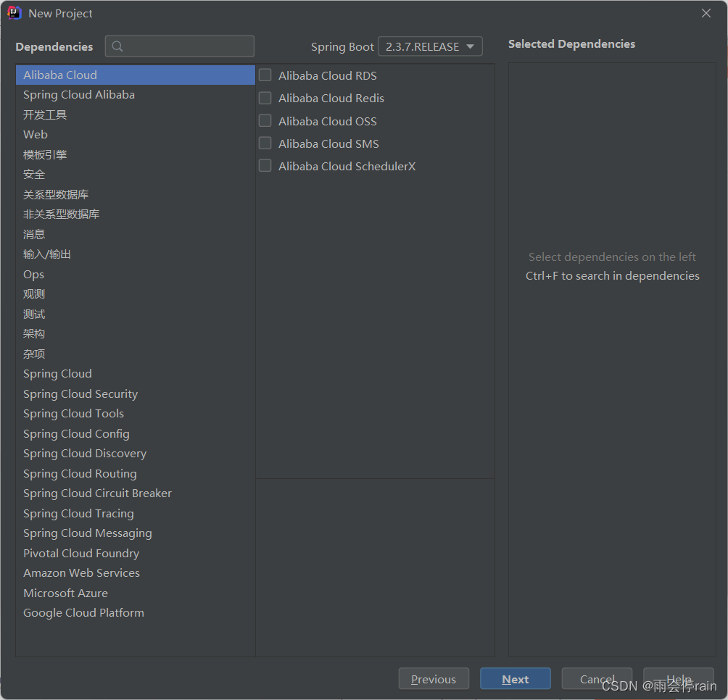The height and width of the screenshot is (700, 728).
Task: Select Google Cloud Platform category
Action: click(135, 613)
